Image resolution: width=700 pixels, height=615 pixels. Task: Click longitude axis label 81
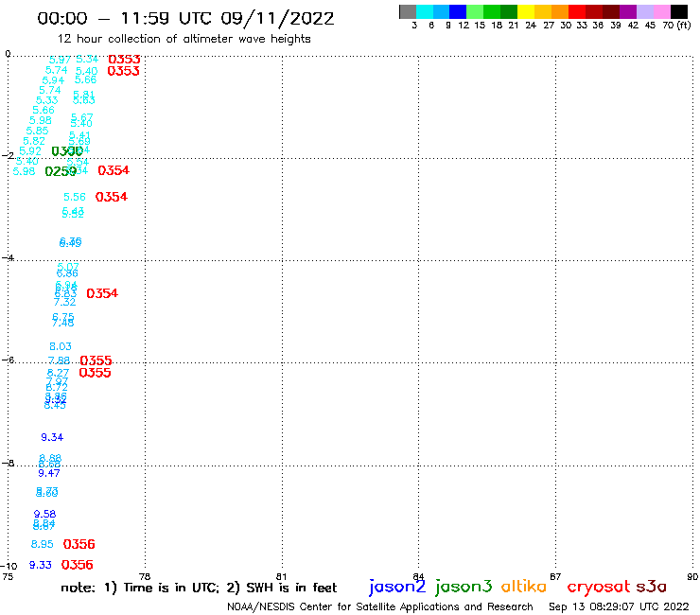tap(281, 576)
